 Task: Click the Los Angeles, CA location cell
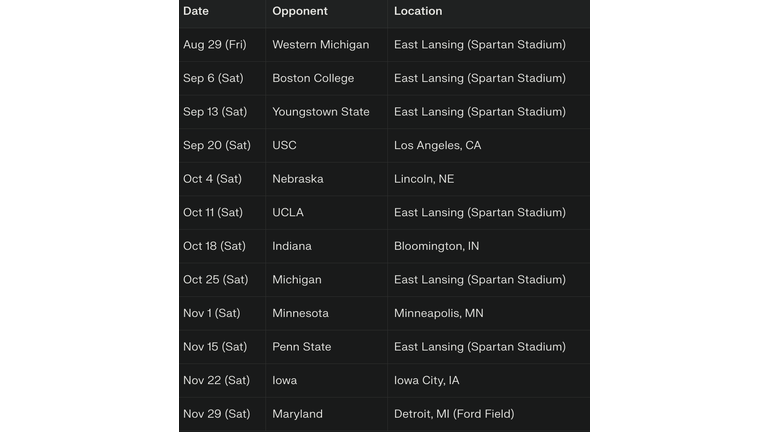[437, 145]
